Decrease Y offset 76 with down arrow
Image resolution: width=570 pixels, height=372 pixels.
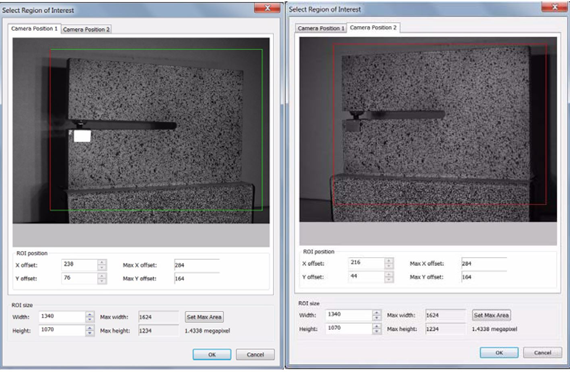click(102, 281)
